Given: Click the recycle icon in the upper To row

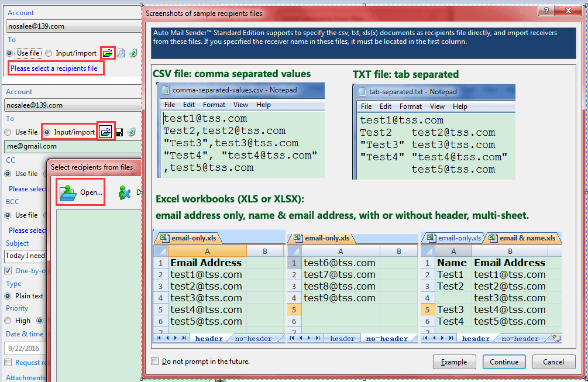Looking at the screenshot, I should point(133,53).
